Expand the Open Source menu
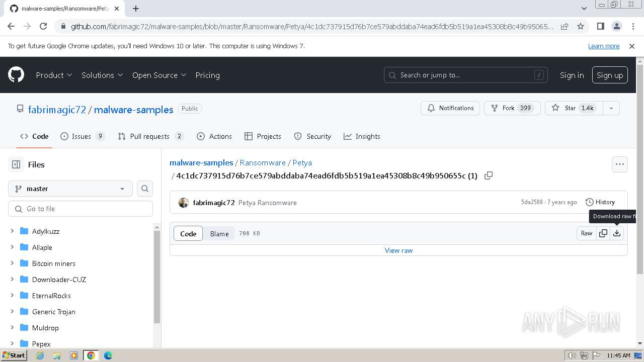This screenshot has width=644, height=362. (x=159, y=75)
